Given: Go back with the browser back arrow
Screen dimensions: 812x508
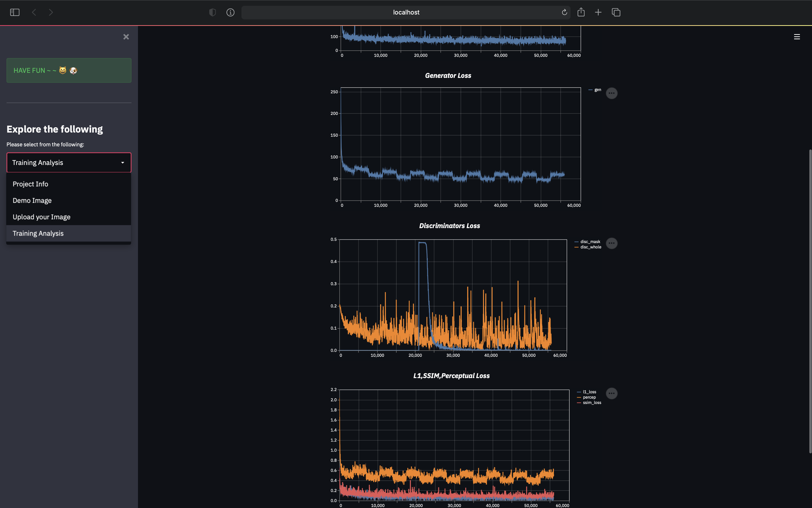Looking at the screenshot, I should click(x=34, y=12).
